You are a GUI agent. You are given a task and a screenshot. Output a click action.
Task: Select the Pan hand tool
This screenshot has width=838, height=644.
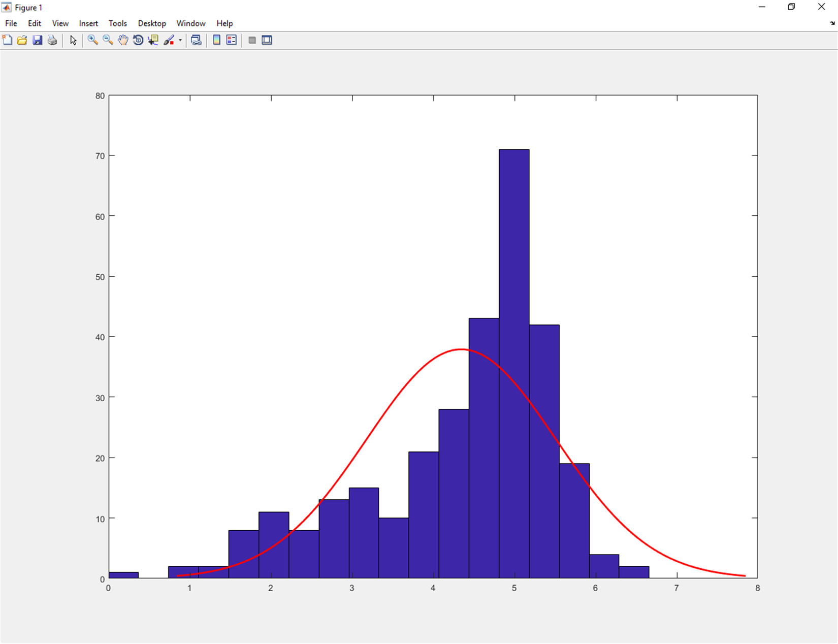coord(123,40)
